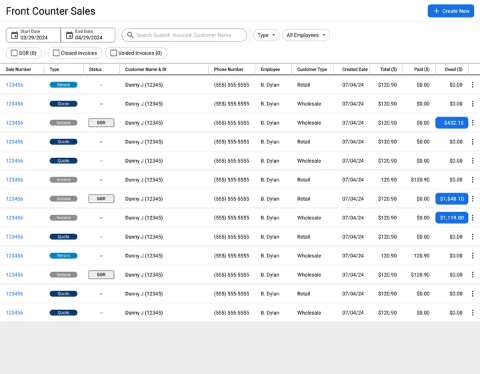Click SOR status badge in $1,548.10 row

(101, 199)
